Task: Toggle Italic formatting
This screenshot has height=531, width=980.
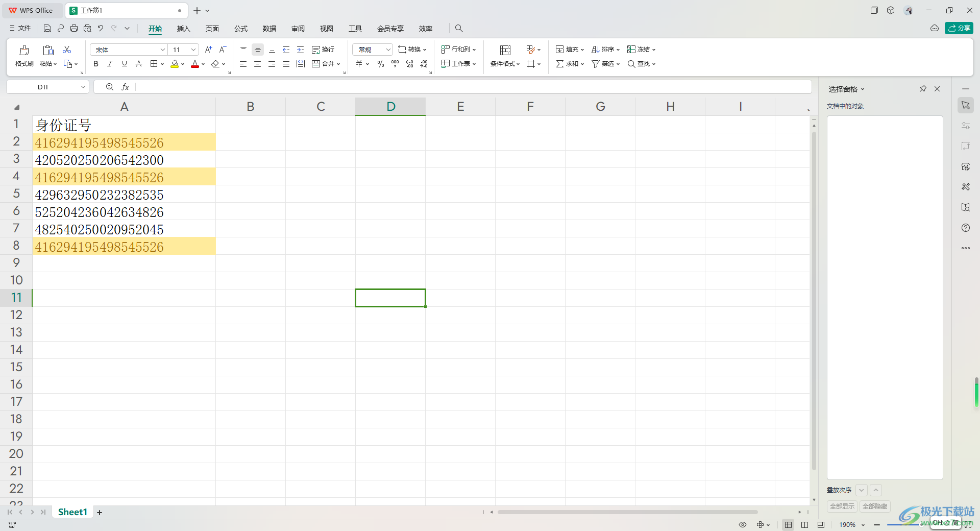Action: coord(110,64)
